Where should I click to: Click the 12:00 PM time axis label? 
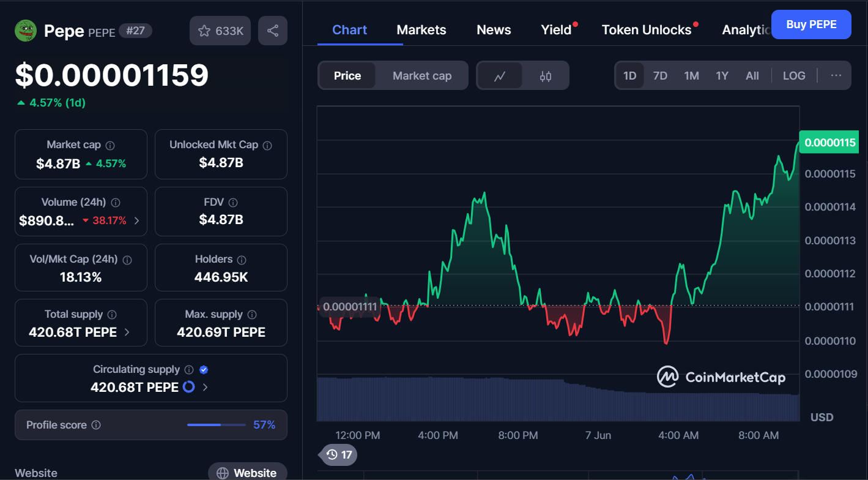pos(357,435)
